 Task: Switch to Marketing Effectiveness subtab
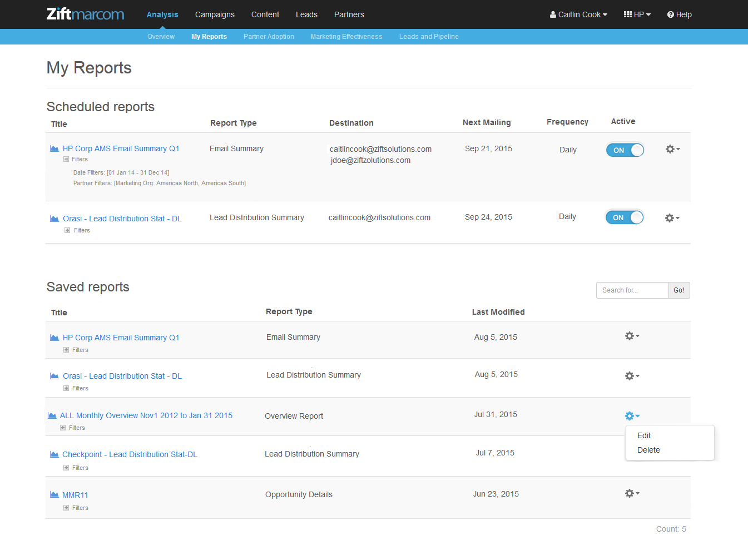[346, 37]
